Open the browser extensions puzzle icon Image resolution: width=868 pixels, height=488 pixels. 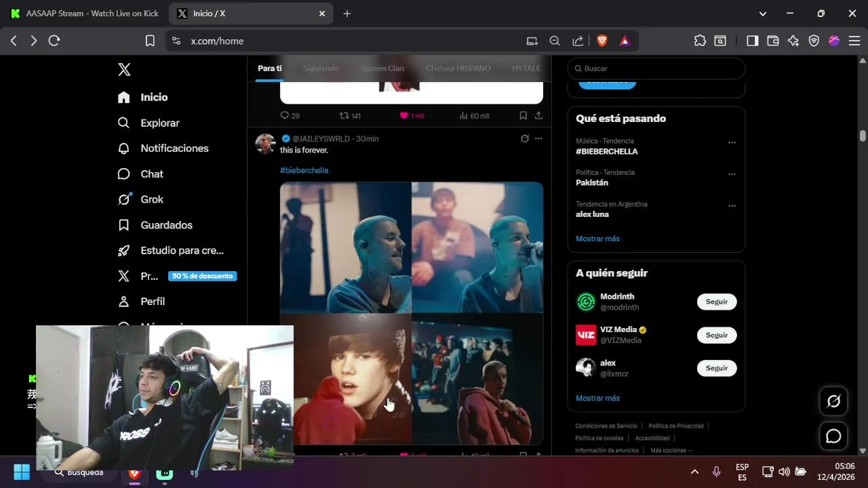(700, 41)
